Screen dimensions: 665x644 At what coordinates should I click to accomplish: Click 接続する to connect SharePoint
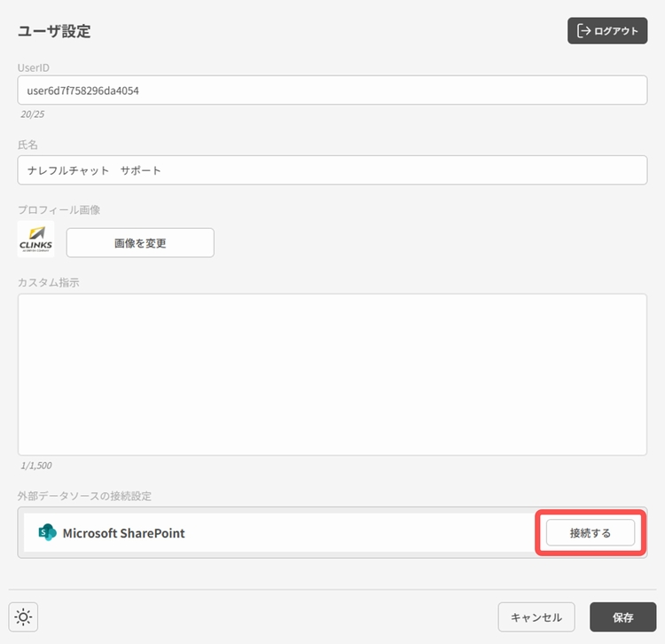pos(590,533)
